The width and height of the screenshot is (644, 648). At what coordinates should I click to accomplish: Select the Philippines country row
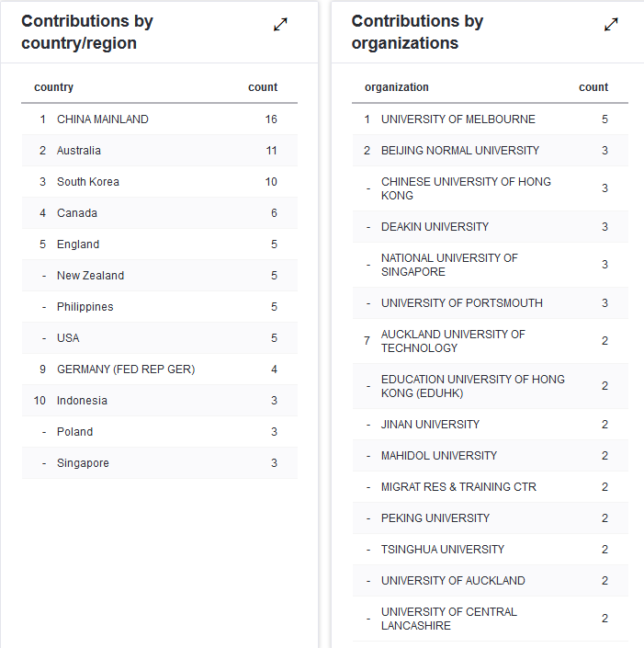point(85,307)
